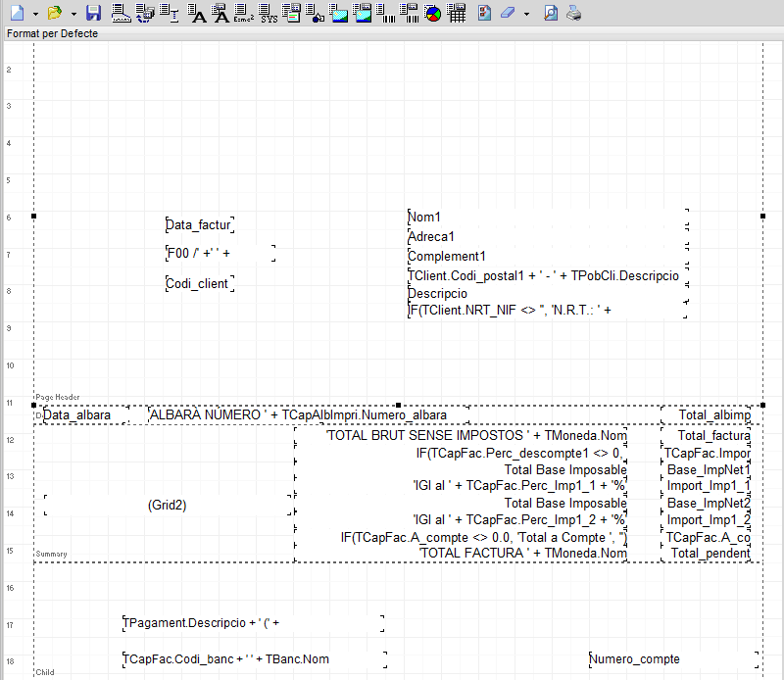
Task: Select the Total_factura field
Action: 706,435
